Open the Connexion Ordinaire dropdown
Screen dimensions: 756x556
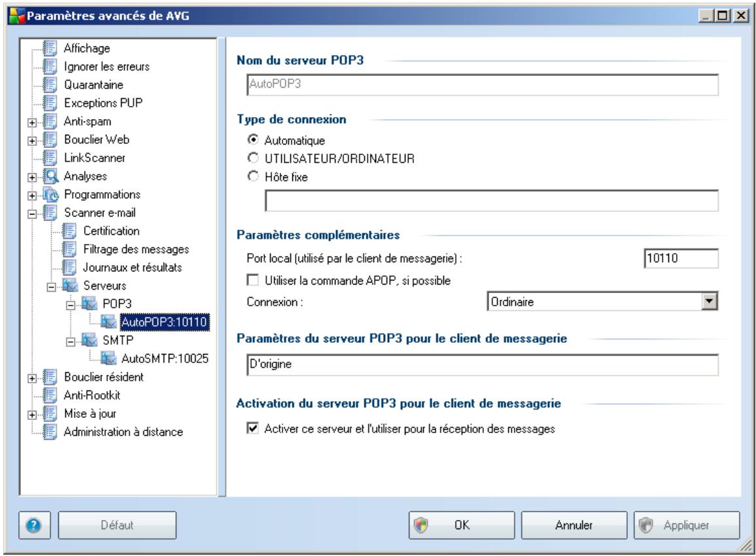click(x=709, y=302)
